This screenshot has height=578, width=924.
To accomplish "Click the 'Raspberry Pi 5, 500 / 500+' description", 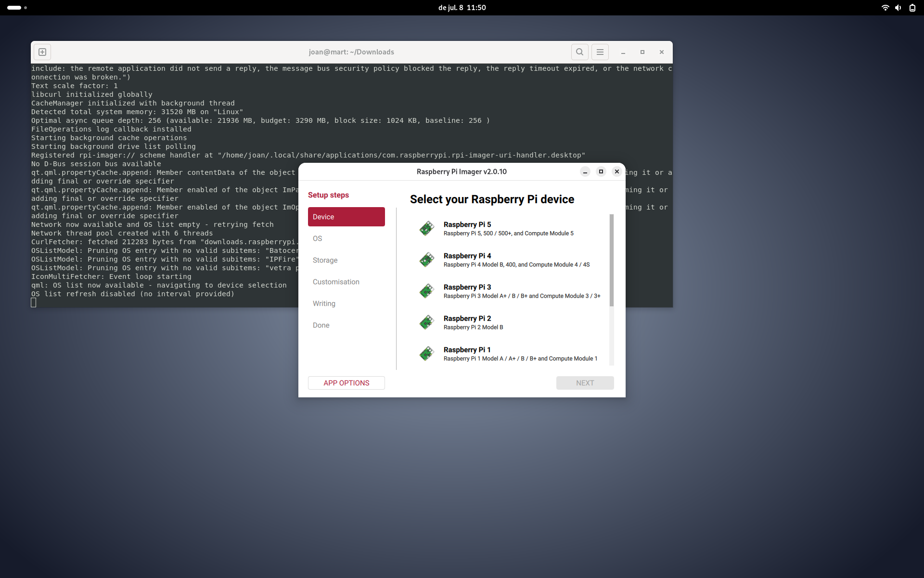I will coord(509,234).
